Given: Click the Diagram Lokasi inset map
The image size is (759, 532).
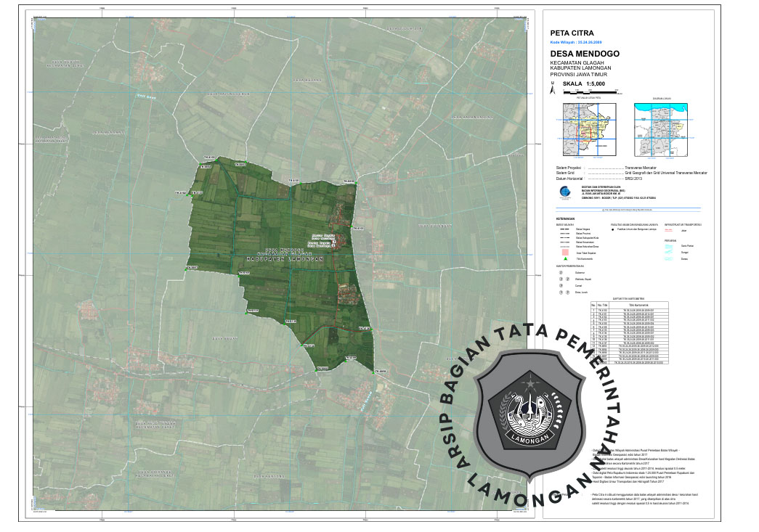Looking at the screenshot, I should [x=661, y=128].
